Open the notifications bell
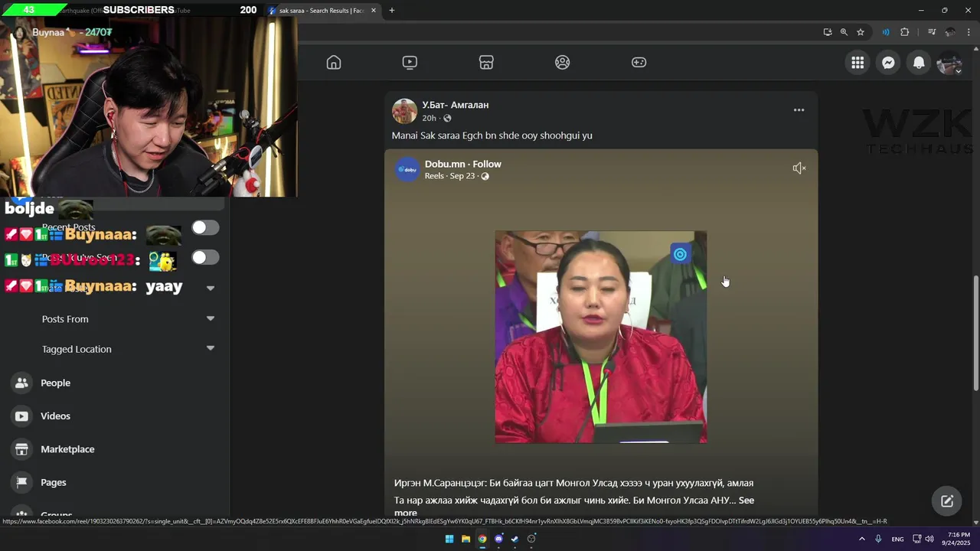This screenshot has width=980, height=551. [919, 63]
